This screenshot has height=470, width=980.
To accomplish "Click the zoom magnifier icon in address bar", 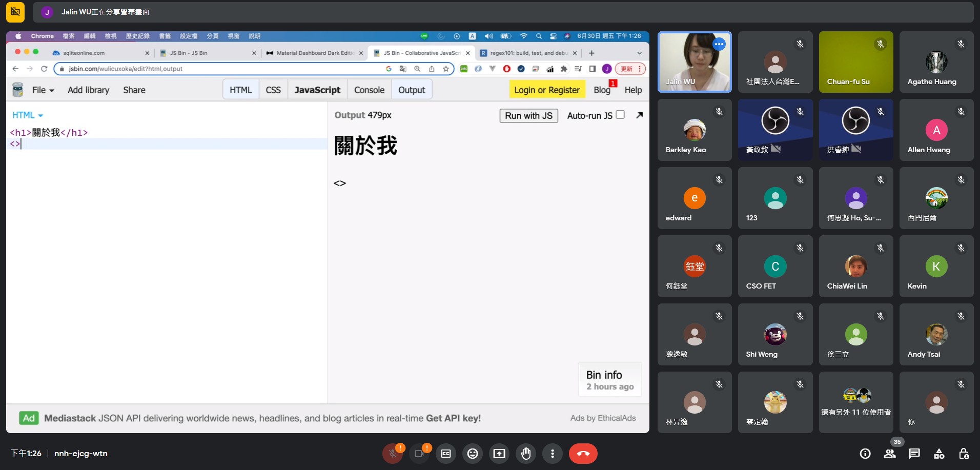I will point(417,69).
